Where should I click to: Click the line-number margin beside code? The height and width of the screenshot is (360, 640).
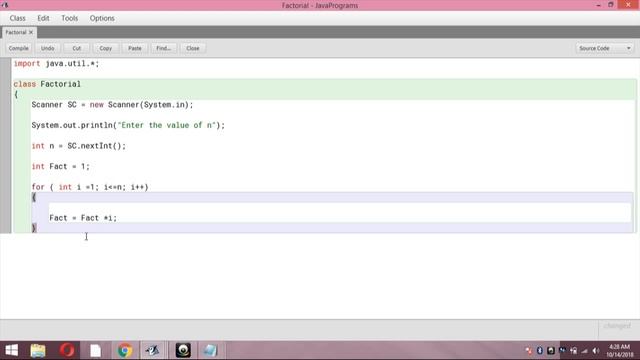(6, 145)
